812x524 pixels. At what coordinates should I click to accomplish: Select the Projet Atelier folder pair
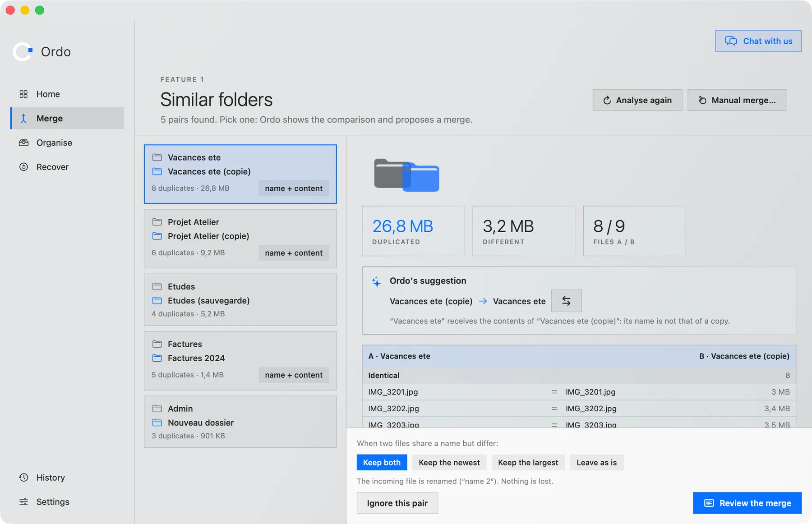[x=240, y=239]
